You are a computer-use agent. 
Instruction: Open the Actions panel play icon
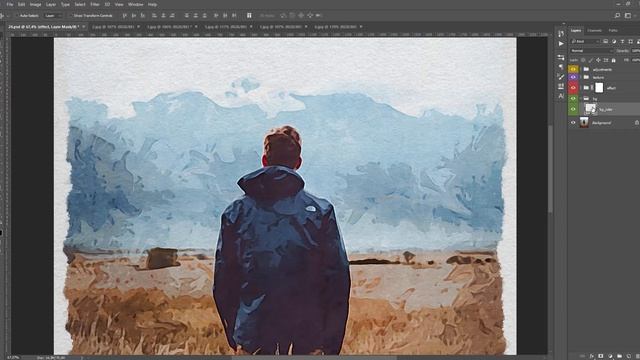click(561, 44)
